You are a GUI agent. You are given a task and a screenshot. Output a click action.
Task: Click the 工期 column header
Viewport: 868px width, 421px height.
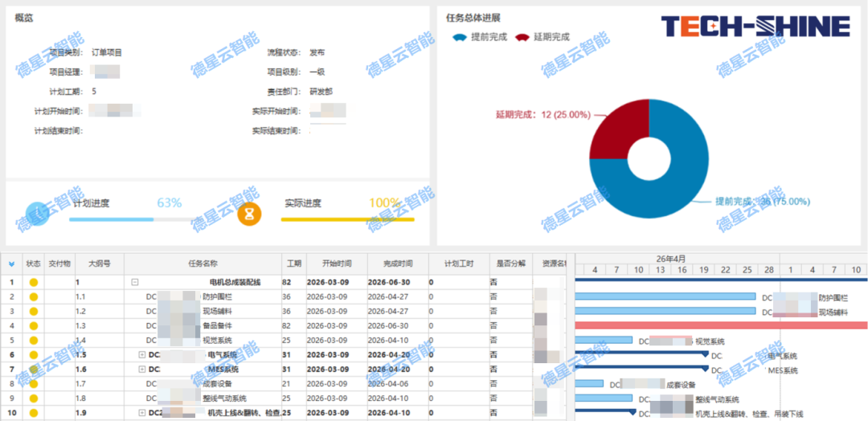click(x=294, y=264)
